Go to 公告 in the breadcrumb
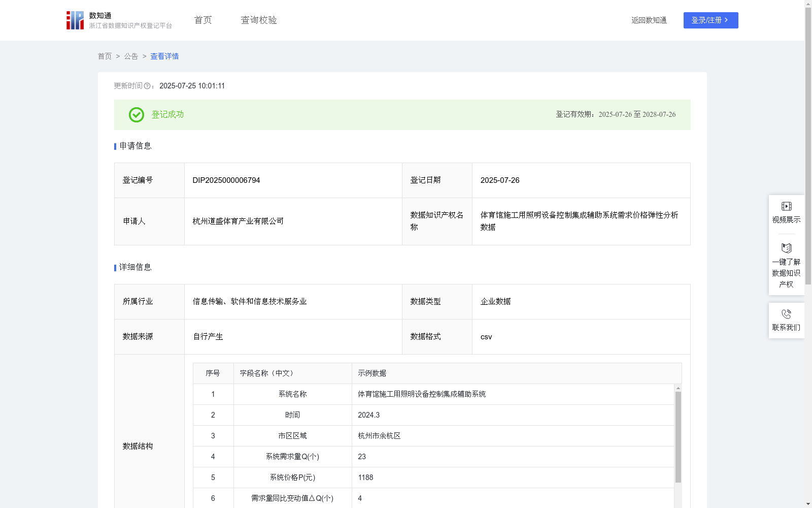The height and width of the screenshot is (508, 812). (x=131, y=56)
